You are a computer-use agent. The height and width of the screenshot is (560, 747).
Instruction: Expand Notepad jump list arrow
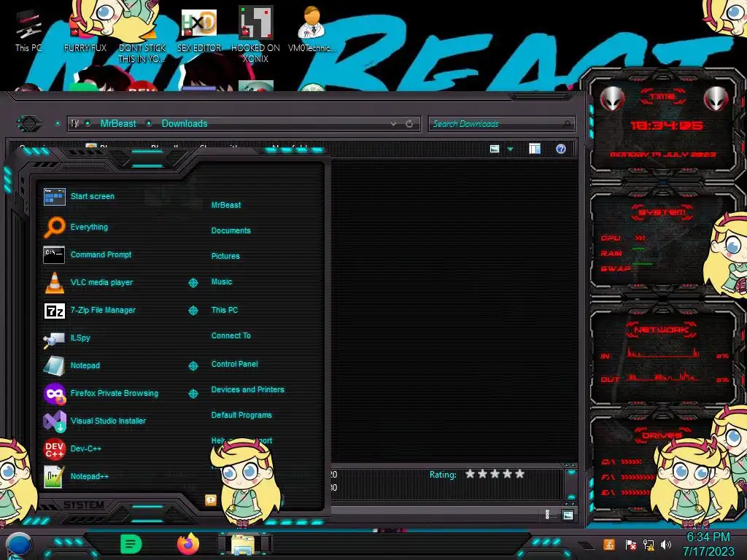[x=193, y=366]
